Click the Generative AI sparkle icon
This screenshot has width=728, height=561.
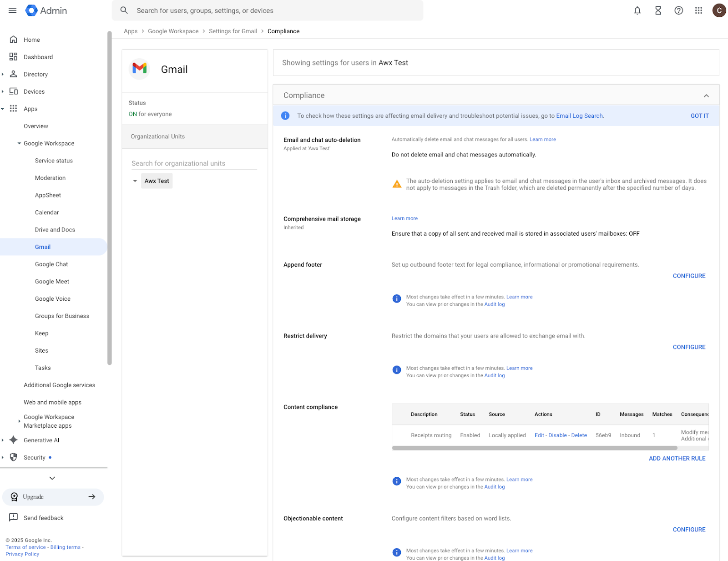pyautogui.click(x=14, y=440)
